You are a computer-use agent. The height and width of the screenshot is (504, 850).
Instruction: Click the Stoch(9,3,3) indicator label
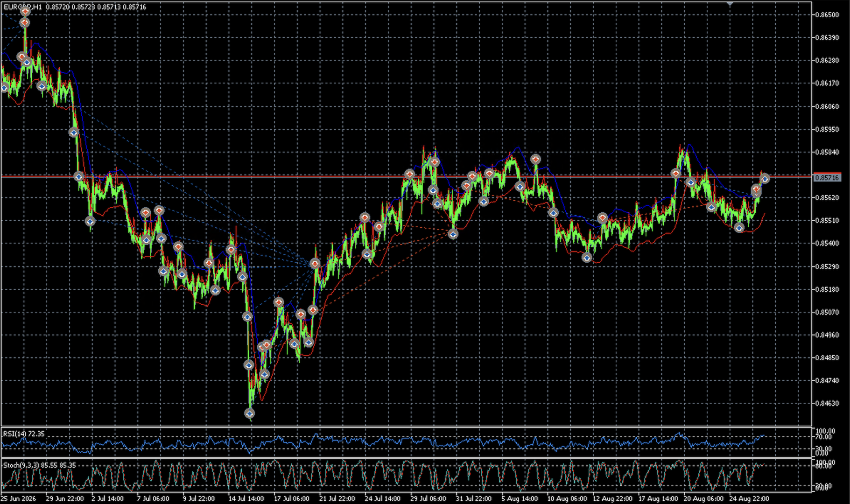pos(39,465)
